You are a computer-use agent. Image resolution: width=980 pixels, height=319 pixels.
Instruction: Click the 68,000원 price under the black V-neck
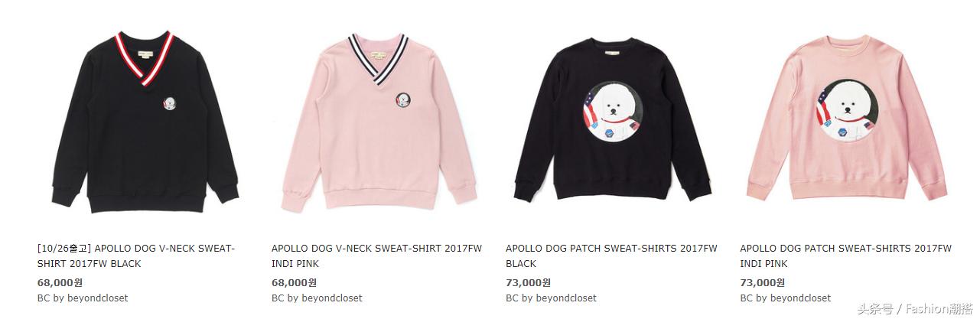(60, 282)
